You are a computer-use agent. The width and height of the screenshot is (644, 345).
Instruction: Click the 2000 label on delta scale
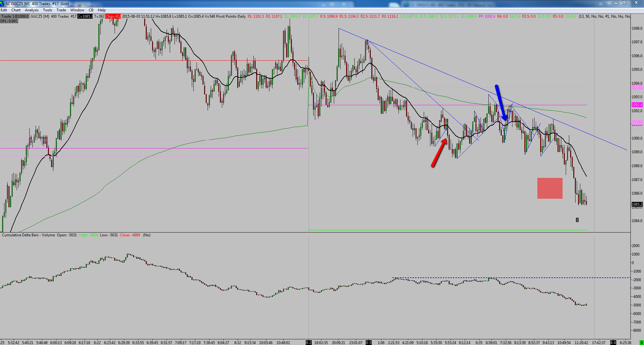(635, 246)
